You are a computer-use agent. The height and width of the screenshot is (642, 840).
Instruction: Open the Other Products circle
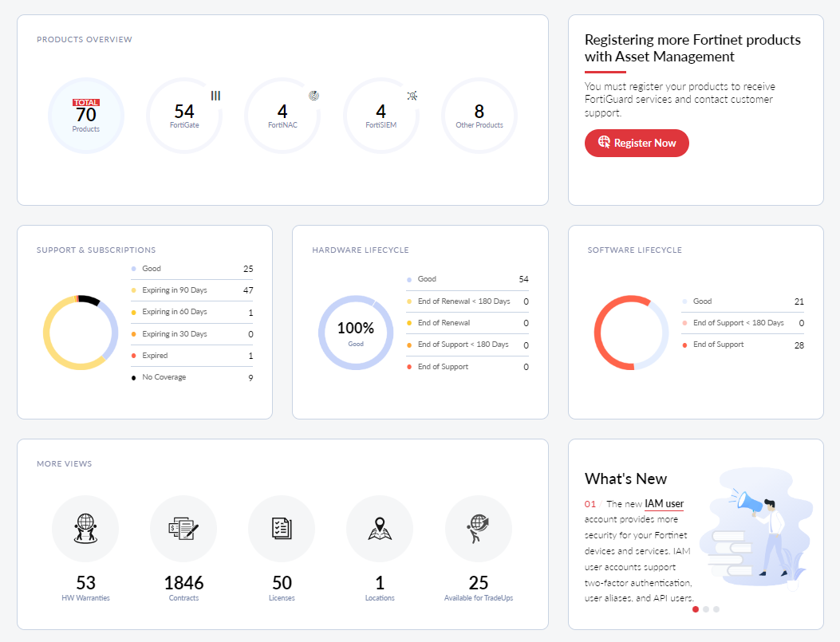click(x=479, y=116)
